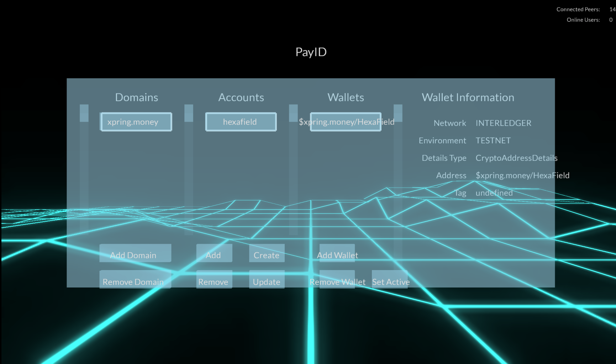This screenshot has height=364, width=616.
Task: Click the Details Type field label
Action: point(444,158)
